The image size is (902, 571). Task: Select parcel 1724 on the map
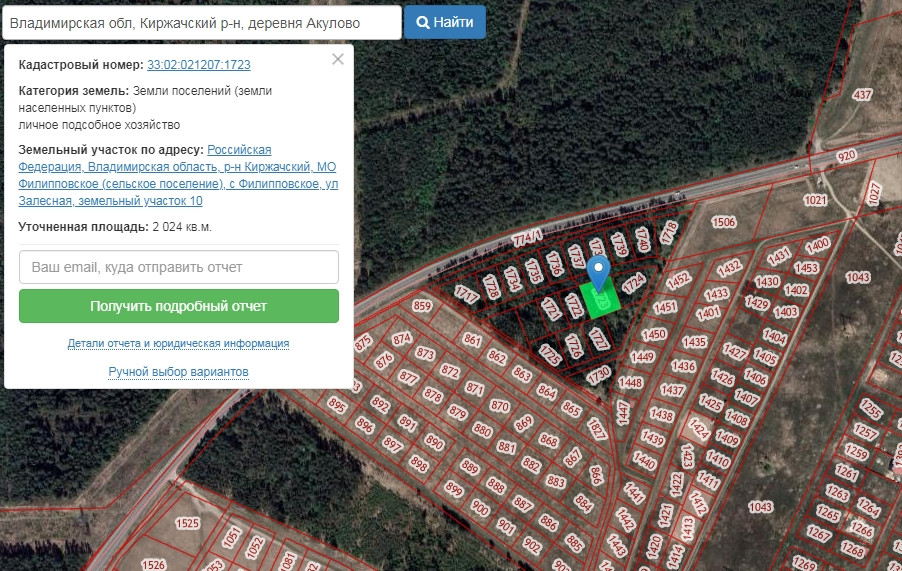tap(633, 283)
